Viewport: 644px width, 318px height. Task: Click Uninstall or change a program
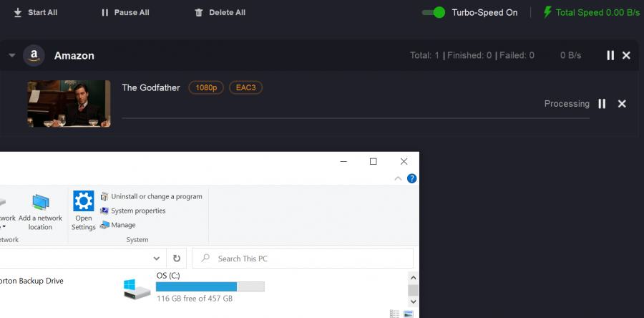151,196
